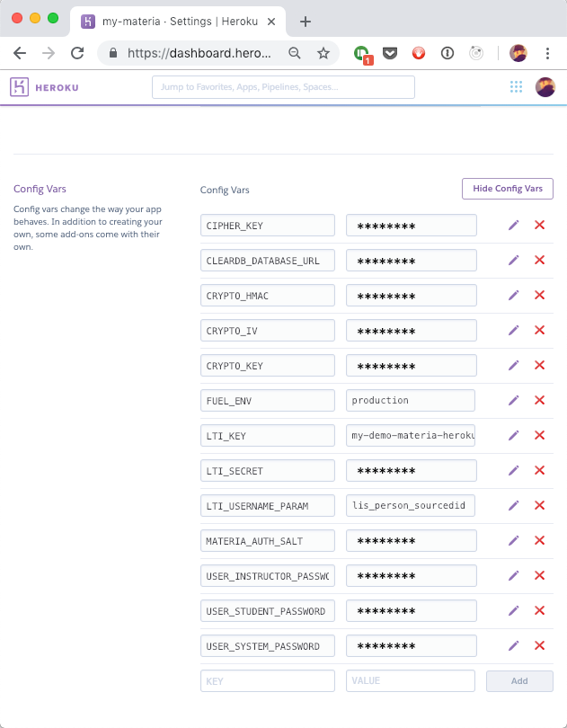Select the lis_person_sourcedid value field
Viewport: 567px width, 728px height.
(411, 506)
